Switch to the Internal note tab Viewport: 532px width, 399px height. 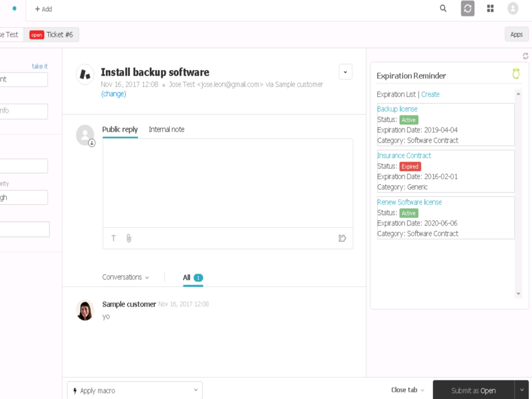(x=166, y=129)
